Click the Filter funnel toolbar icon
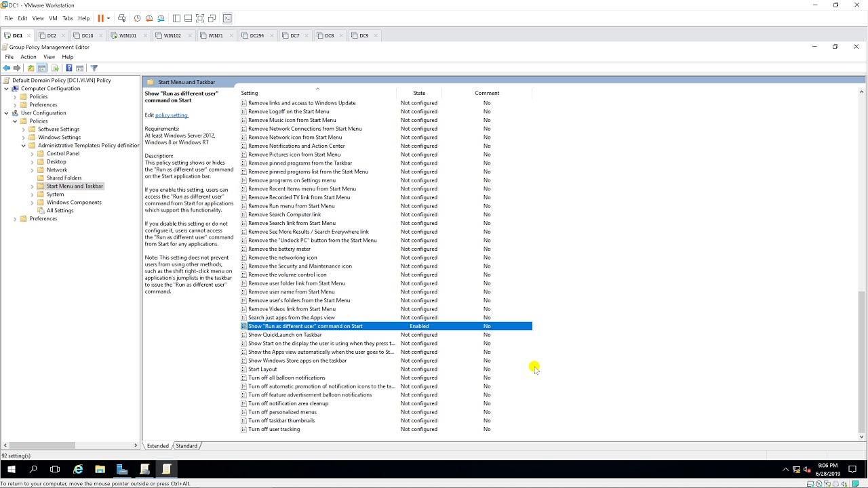Screen dimensions: 868x488 [94, 68]
